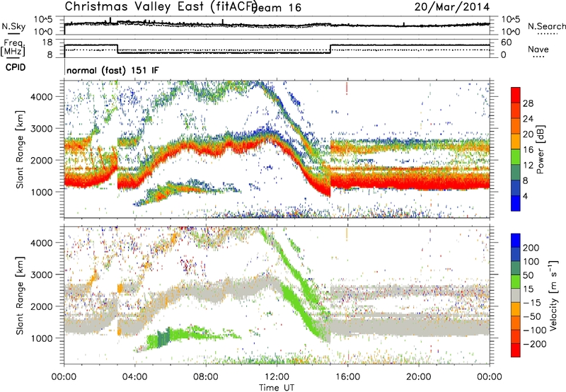Viewport: 566px width, 392px height.
Task: Click the 'Power [dB]' color bar label
Action: 540,149
